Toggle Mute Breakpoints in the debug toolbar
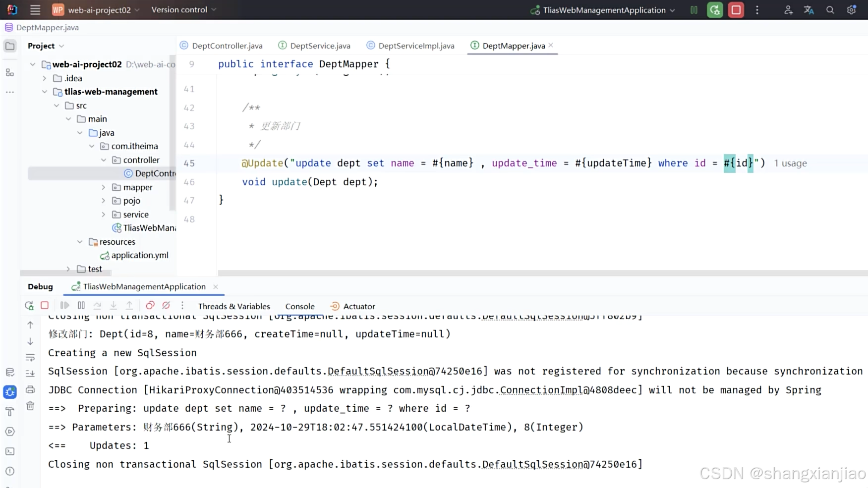Image resolution: width=868 pixels, height=488 pixels. pyautogui.click(x=166, y=306)
